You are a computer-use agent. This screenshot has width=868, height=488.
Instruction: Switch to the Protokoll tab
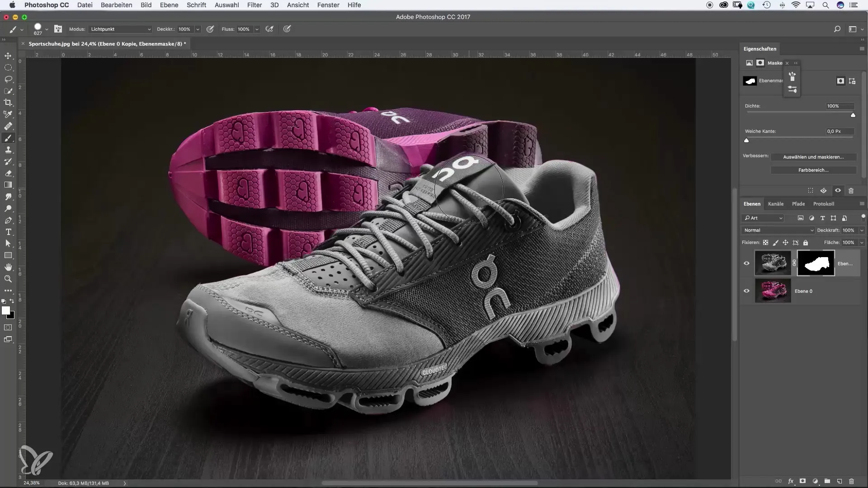pos(824,204)
